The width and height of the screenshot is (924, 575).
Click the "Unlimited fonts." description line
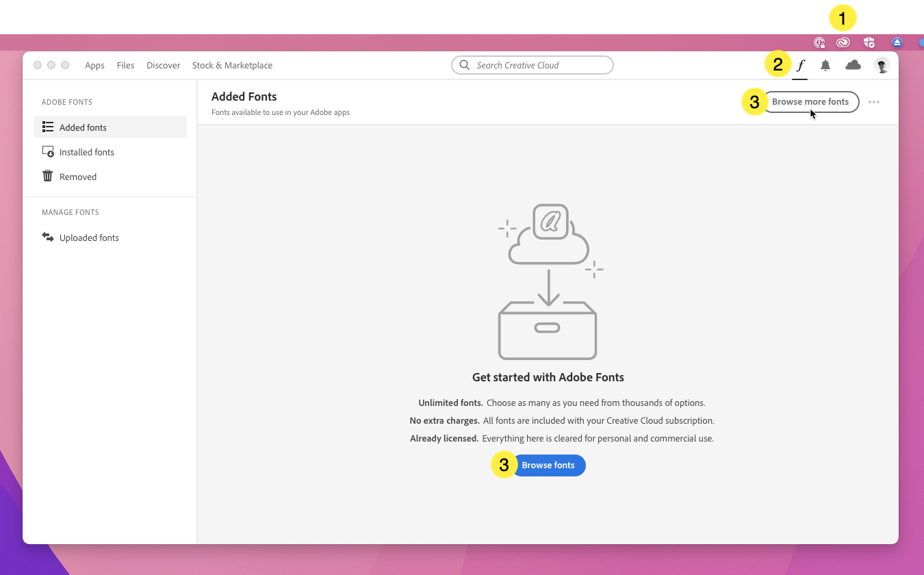pyautogui.click(x=562, y=402)
